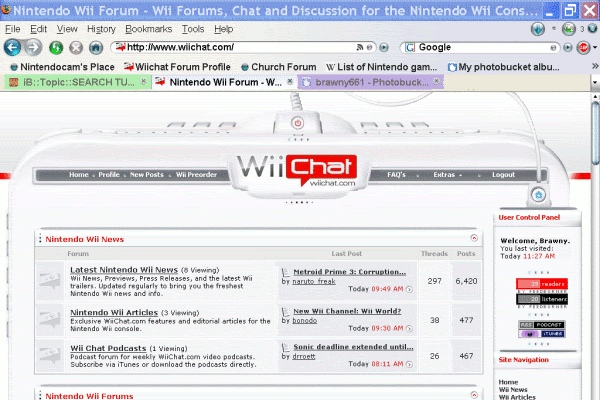Viewport: 600px width, 400px height.
Task: Open the Wii Chat Podcasts forum link
Action: pyautogui.click(x=108, y=348)
